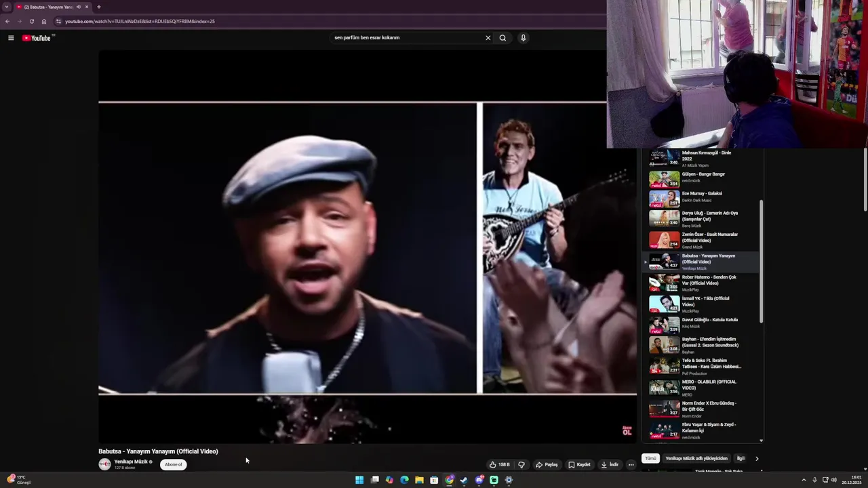Save video with Kaydet button
Image resolution: width=868 pixels, height=488 pixels.
pos(580,465)
